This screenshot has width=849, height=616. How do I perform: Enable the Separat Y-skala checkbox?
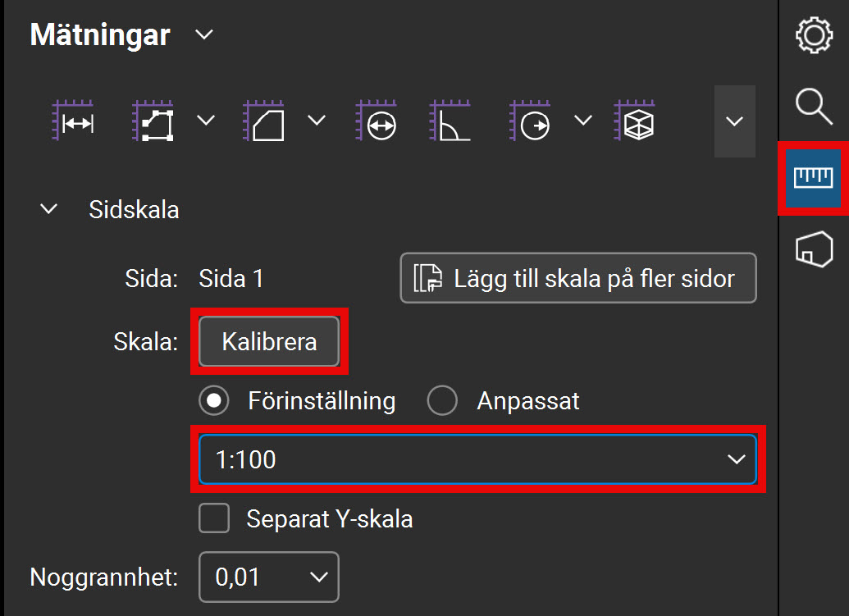(214, 518)
